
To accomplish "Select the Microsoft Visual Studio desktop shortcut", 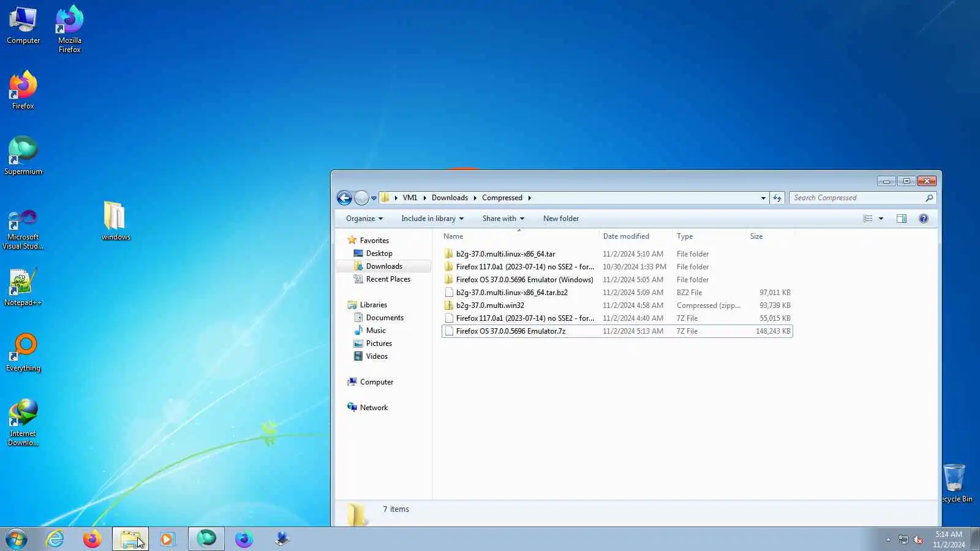I will pos(23,230).
